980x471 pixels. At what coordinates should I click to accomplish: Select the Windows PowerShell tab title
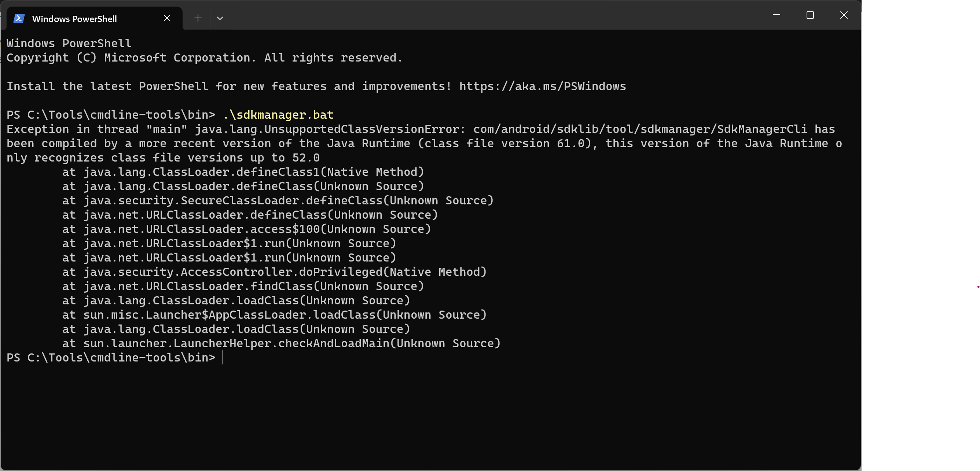coord(74,19)
